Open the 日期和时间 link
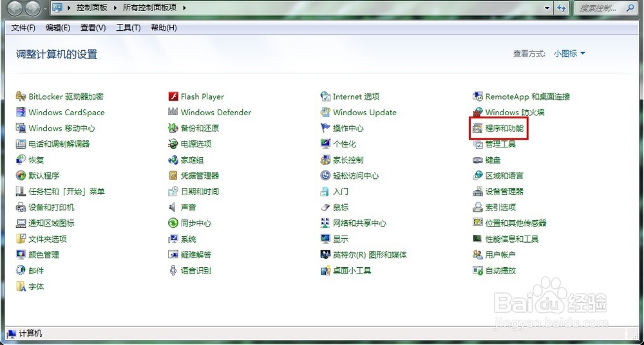This screenshot has height=345, width=644. [x=200, y=191]
